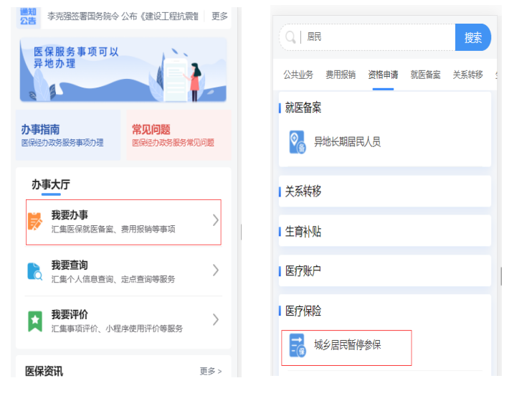Click 更多 next to 医保资讯

(x=210, y=372)
